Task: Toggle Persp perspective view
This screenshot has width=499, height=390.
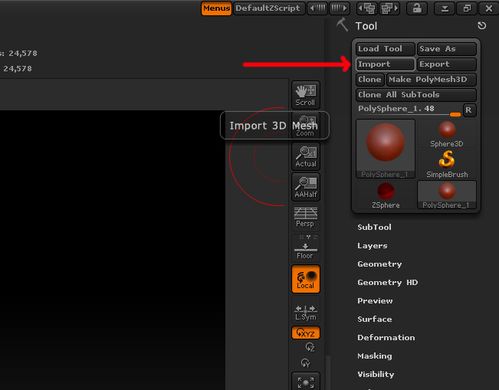Action: [x=305, y=217]
